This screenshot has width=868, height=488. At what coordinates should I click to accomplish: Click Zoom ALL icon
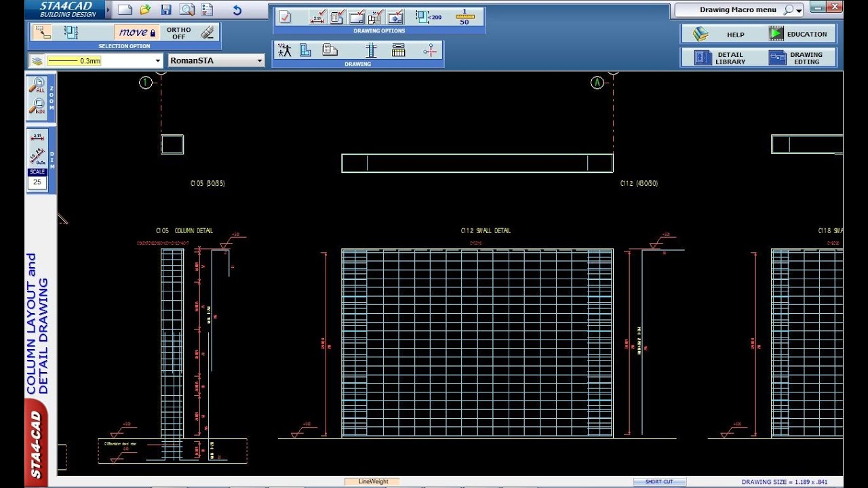37,86
